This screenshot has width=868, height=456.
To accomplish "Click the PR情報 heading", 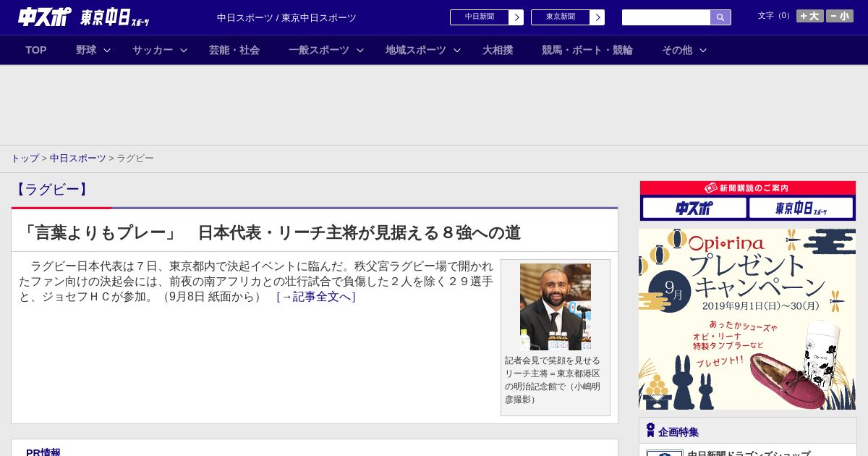I will tap(43, 452).
